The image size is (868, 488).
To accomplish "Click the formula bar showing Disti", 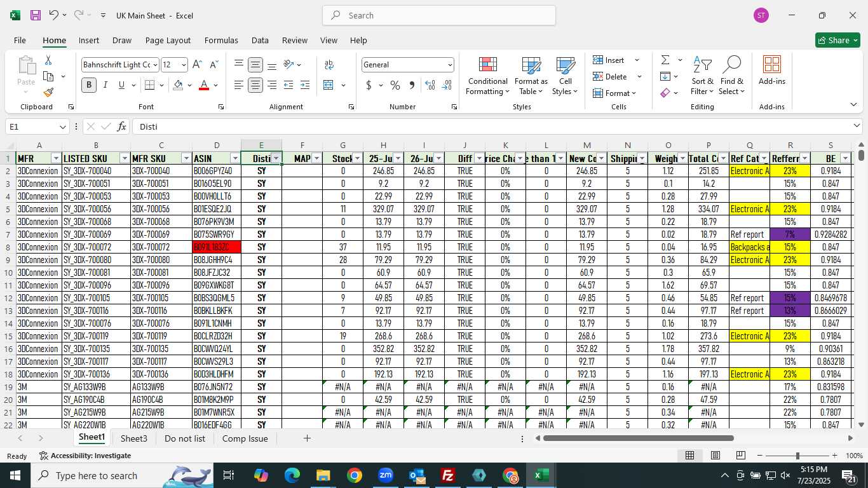I will [x=496, y=126].
